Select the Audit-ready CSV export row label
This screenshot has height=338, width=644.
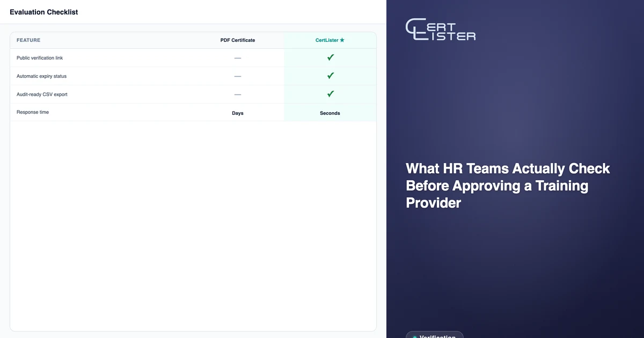[42, 94]
